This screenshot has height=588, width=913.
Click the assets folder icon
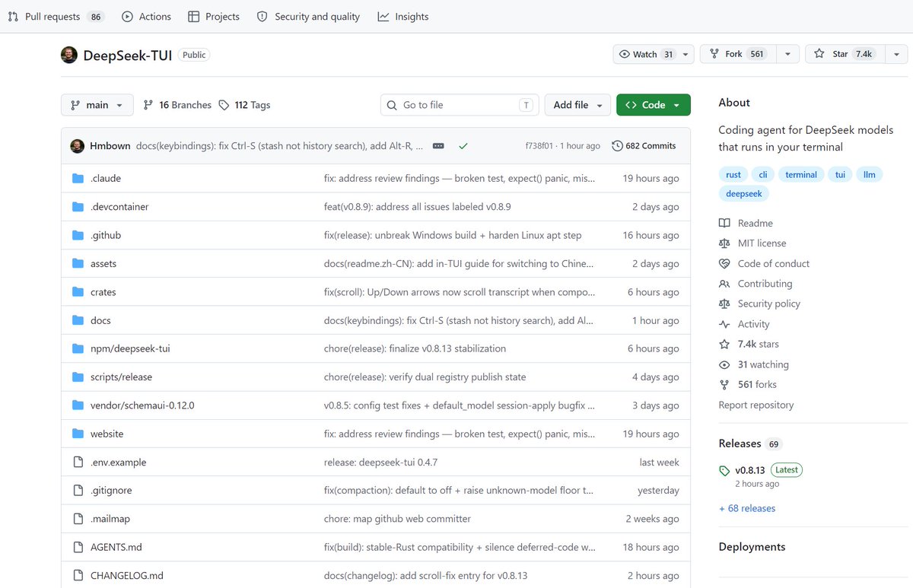coord(78,263)
